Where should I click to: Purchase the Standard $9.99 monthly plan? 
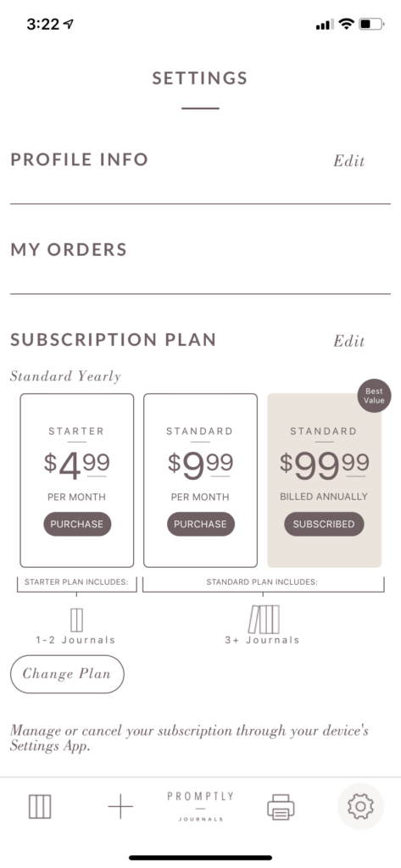(x=201, y=524)
